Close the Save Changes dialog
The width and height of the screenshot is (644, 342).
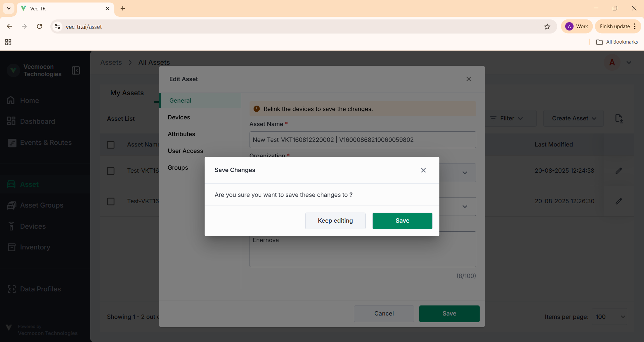point(423,170)
